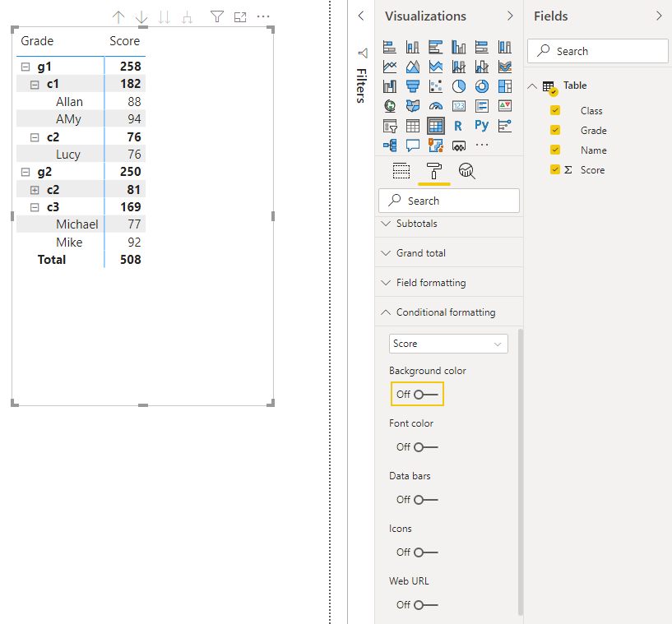Image resolution: width=672 pixels, height=624 pixels.
Task: Uncheck the Class field
Action: [555, 110]
